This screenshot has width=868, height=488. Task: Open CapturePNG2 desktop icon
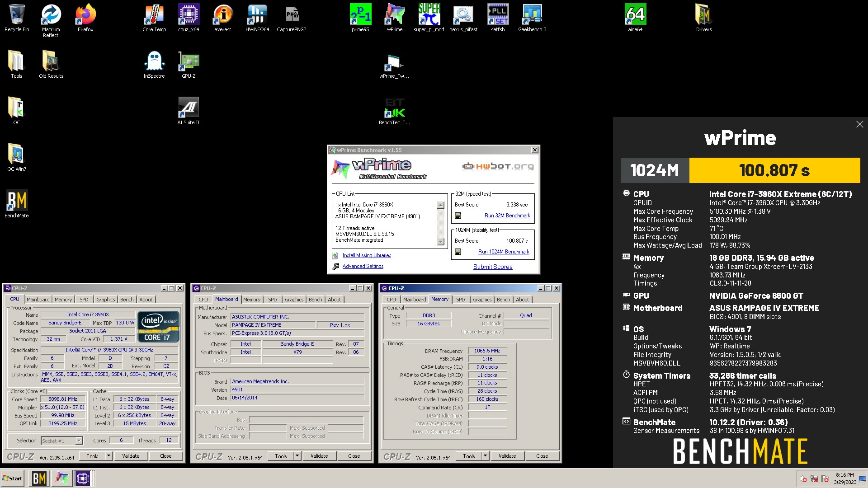tap(292, 18)
